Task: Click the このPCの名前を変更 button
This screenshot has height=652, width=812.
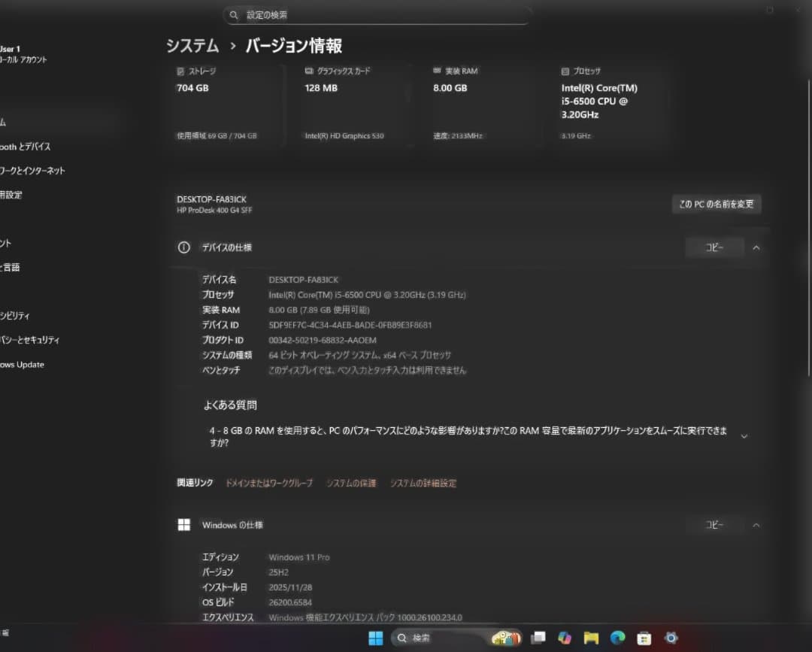Action: (x=716, y=204)
